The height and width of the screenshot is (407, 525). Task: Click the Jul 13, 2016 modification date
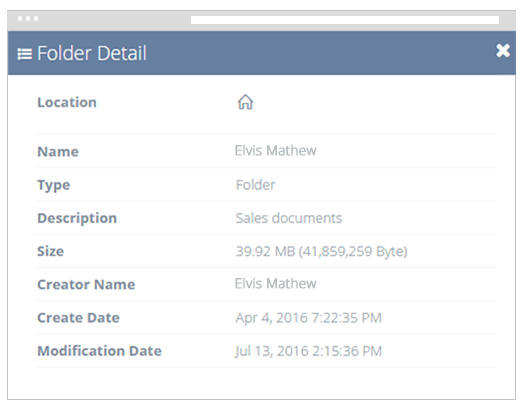pyautogui.click(x=308, y=351)
